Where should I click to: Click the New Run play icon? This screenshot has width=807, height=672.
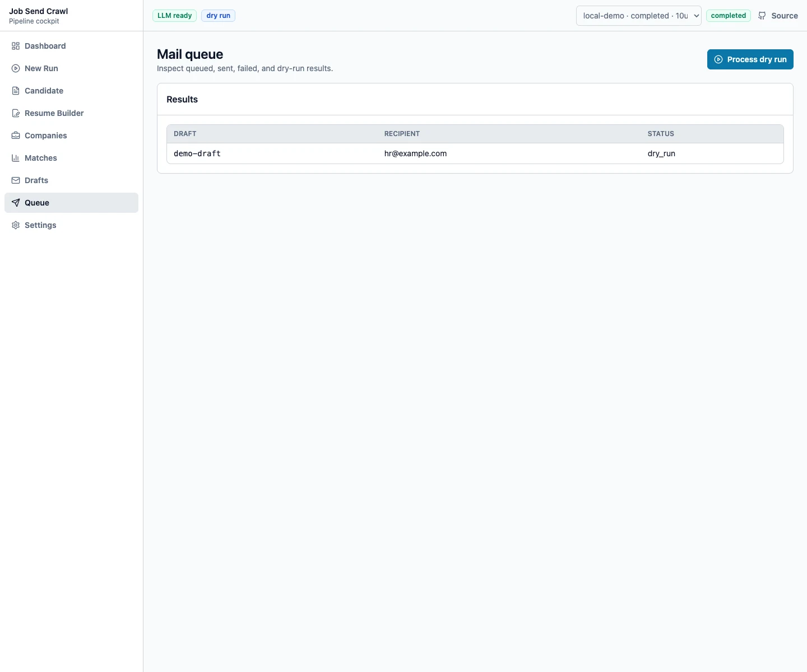16,68
